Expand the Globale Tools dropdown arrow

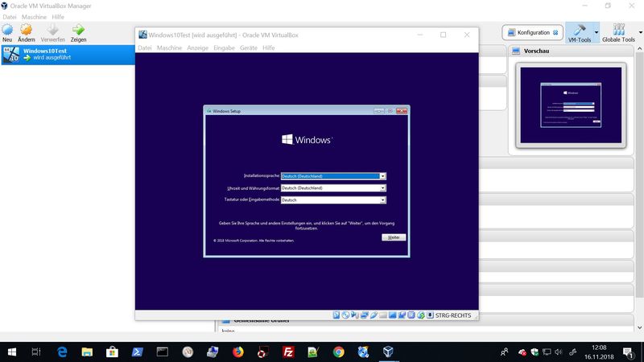click(640, 32)
